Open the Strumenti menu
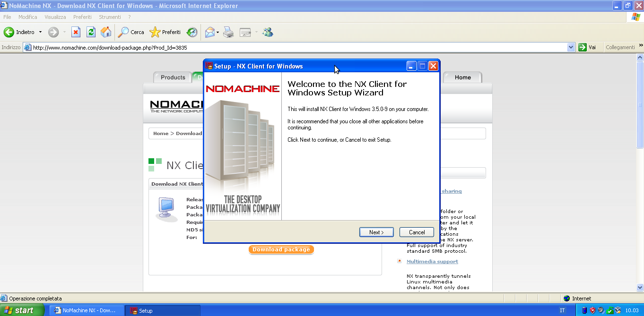Image resolution: width=644 pixels, height=316 pixels. [110, 17]
